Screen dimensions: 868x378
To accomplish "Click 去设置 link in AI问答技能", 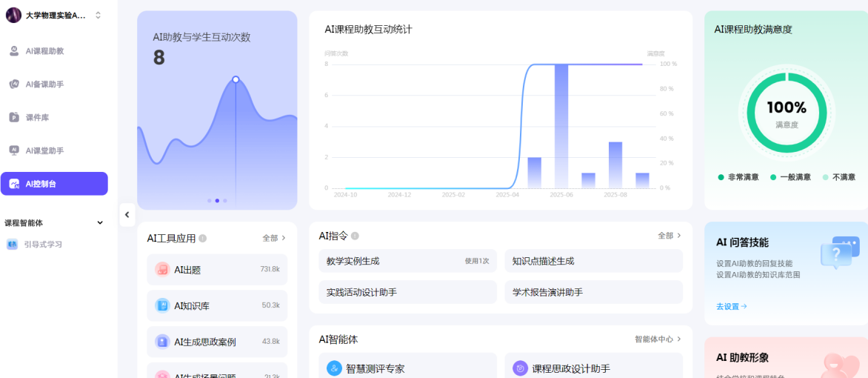I will [x=731, y=306].
